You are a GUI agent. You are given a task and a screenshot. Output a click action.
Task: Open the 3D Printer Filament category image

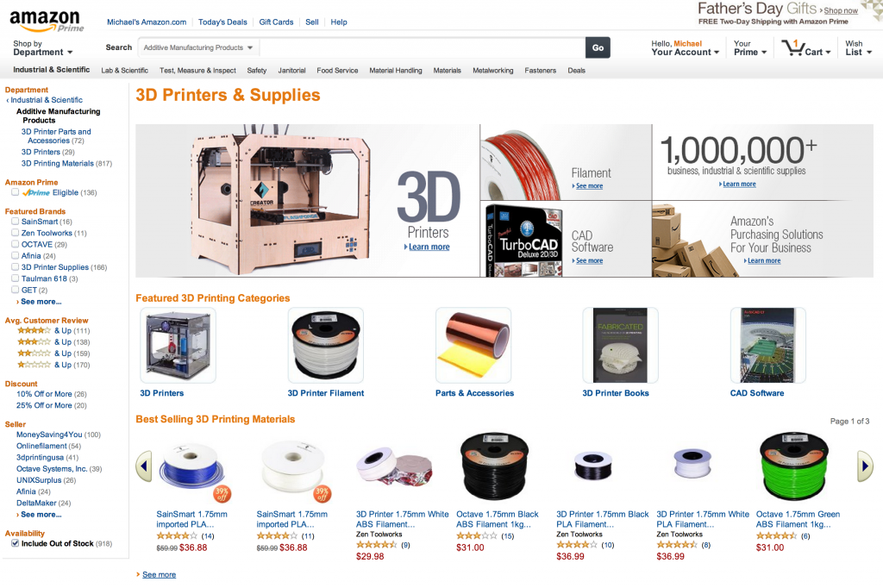click(x=325, y=345)
